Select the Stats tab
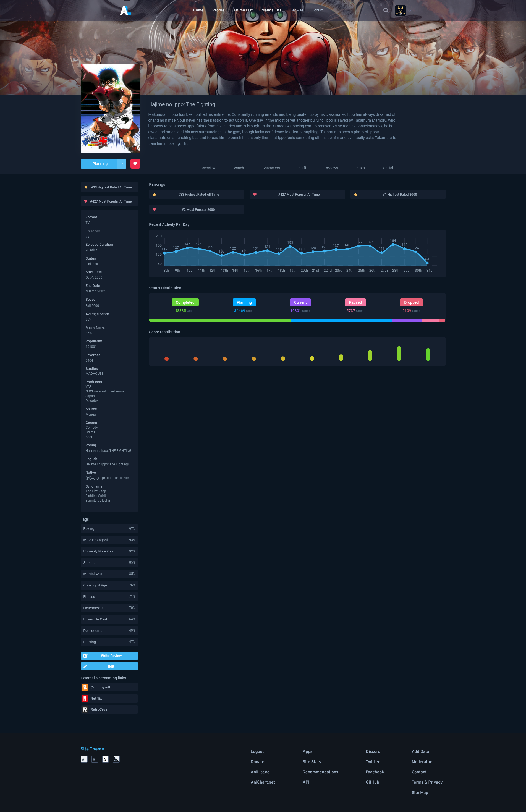This screenshot has height=812, width=526. (360, 168)
